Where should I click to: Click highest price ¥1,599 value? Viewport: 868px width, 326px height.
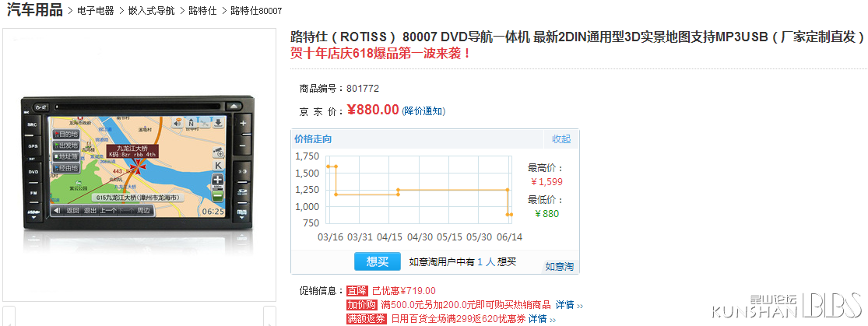click(546, 181)
